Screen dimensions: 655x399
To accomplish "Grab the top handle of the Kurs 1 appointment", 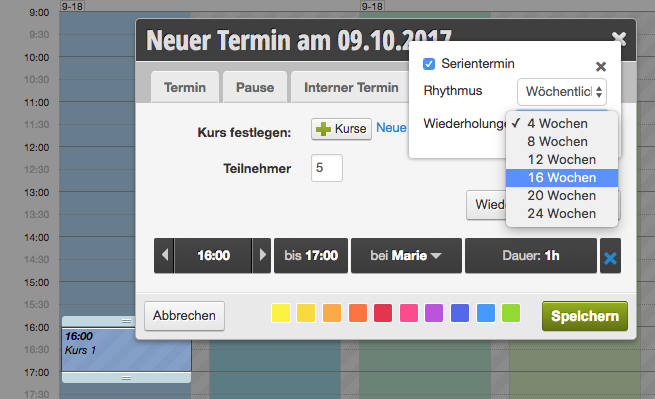I will tap(126, 321).
